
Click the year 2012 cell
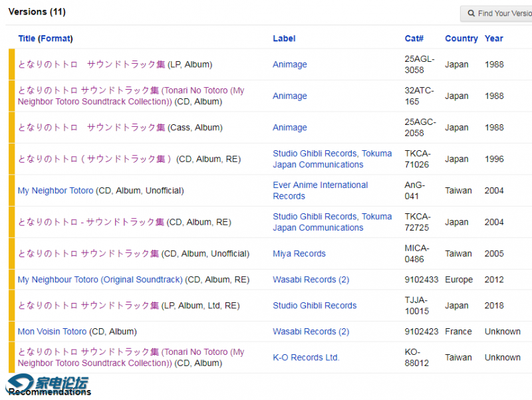pos(494,280)
